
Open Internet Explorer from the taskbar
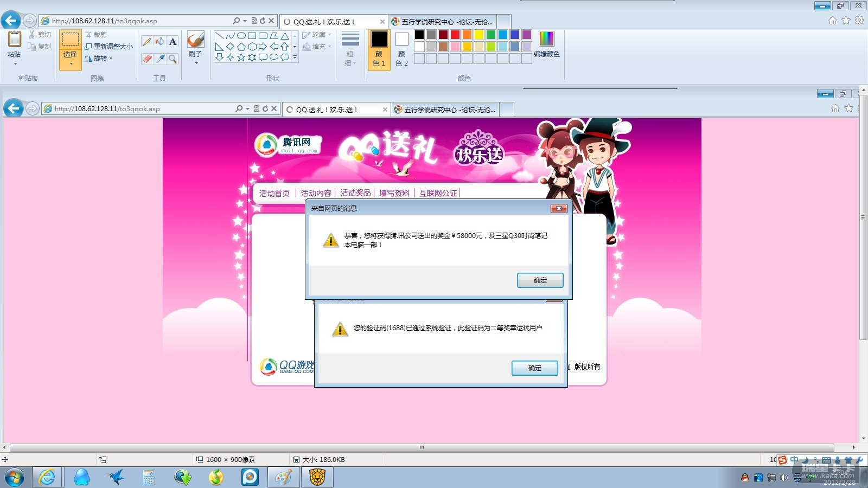pyautogui.click(x=47, y=478)
